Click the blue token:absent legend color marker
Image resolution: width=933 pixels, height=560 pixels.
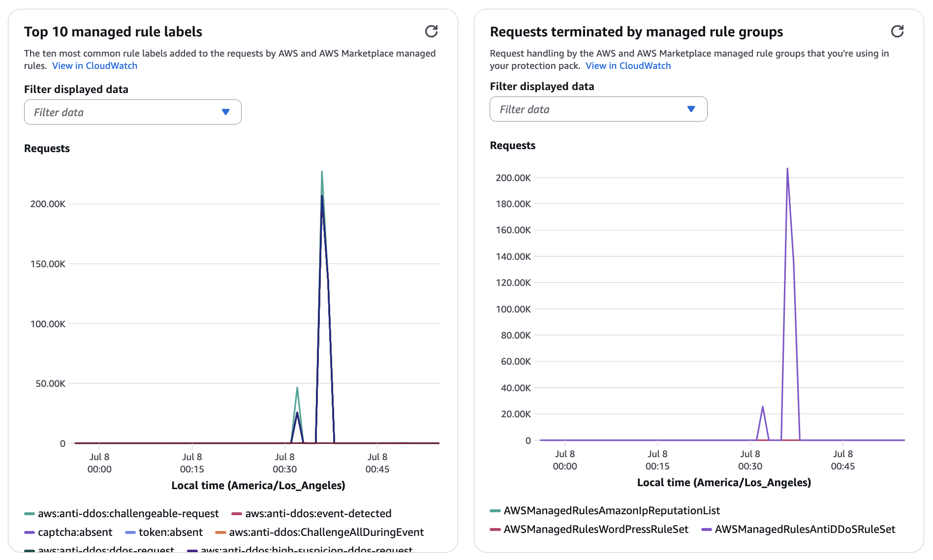tap(130, 532)
